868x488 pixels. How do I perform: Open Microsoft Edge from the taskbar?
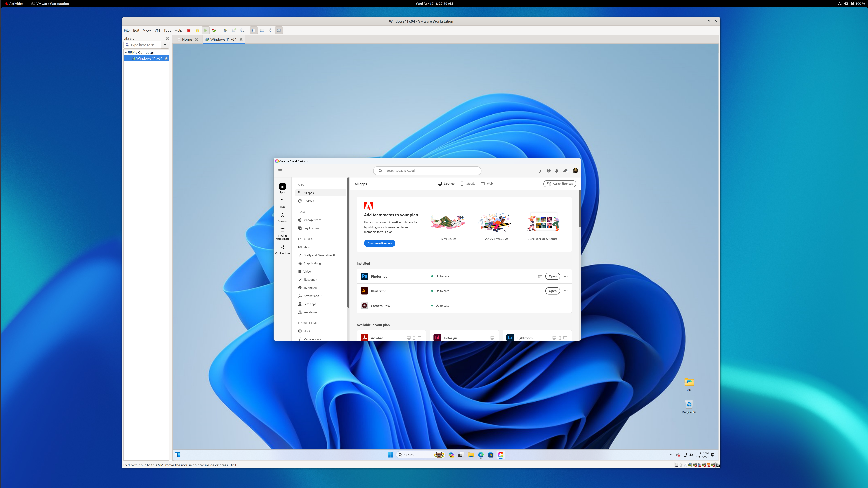481,455
